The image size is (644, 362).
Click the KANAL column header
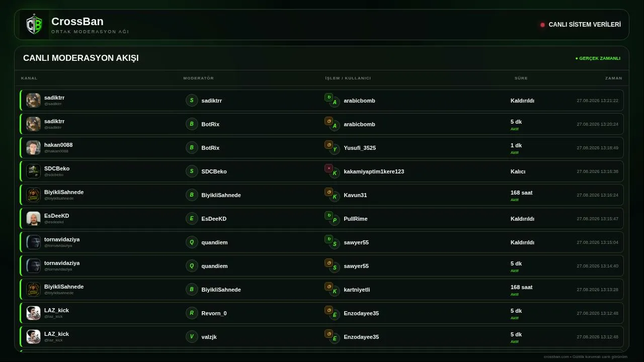click(29, 78)
